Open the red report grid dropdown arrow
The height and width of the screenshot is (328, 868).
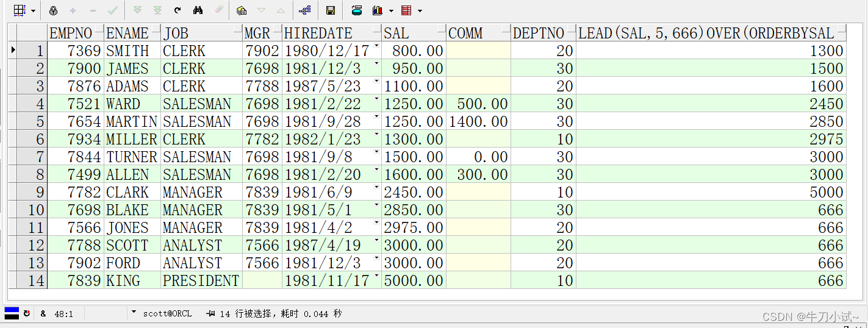(x=420, y=11)
